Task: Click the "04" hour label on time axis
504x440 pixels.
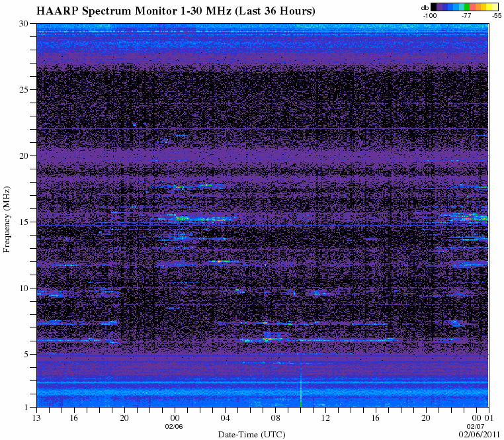Action: (x=225, y=418)
